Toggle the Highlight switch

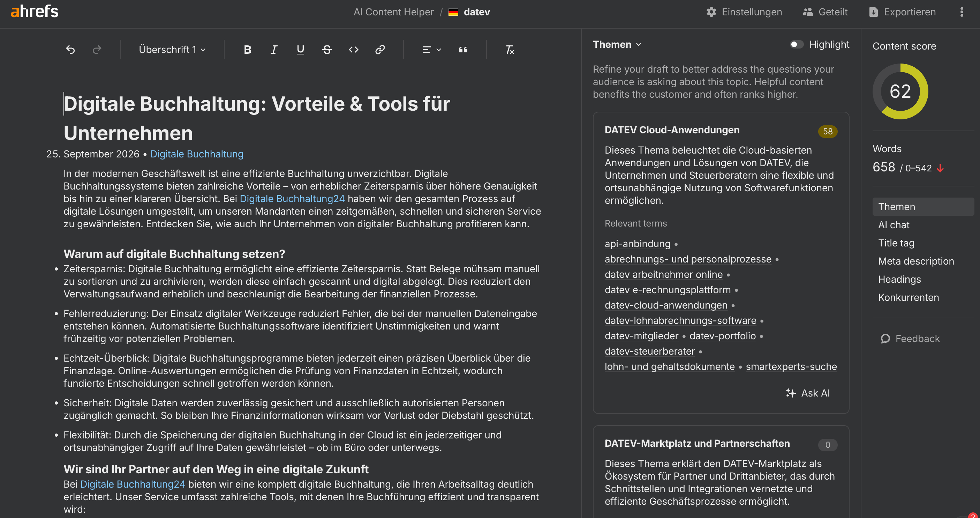point(796,45)
